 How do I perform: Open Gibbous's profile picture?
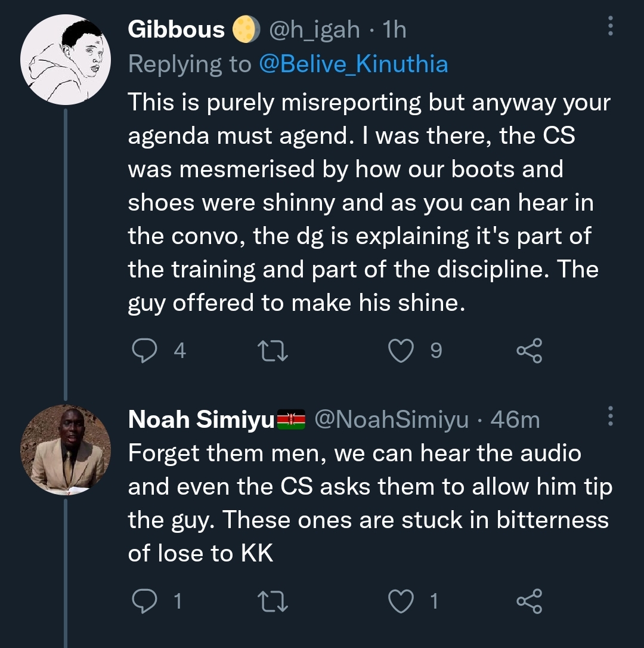coord(66,61)
